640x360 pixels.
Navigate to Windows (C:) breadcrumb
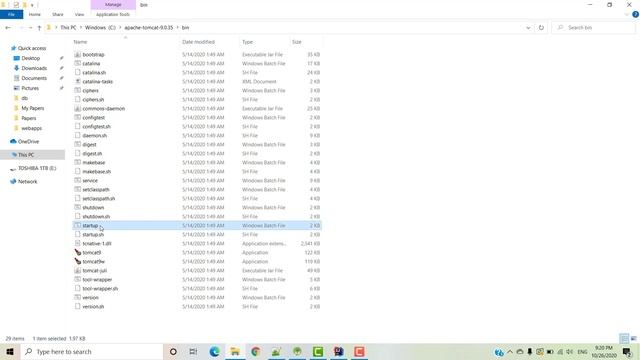pos(100,28)
